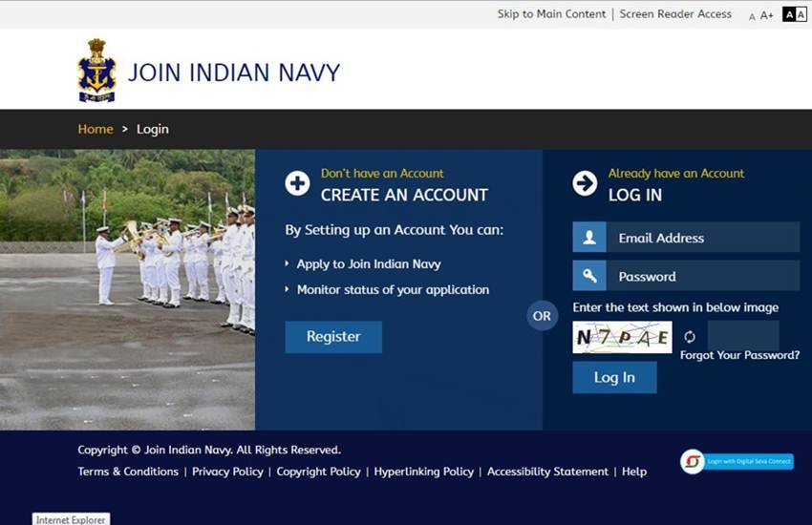Image resolution: width=812 pixels, height=525 pixels.
Task: Open Skip to Main Content link
Action: 551,14
